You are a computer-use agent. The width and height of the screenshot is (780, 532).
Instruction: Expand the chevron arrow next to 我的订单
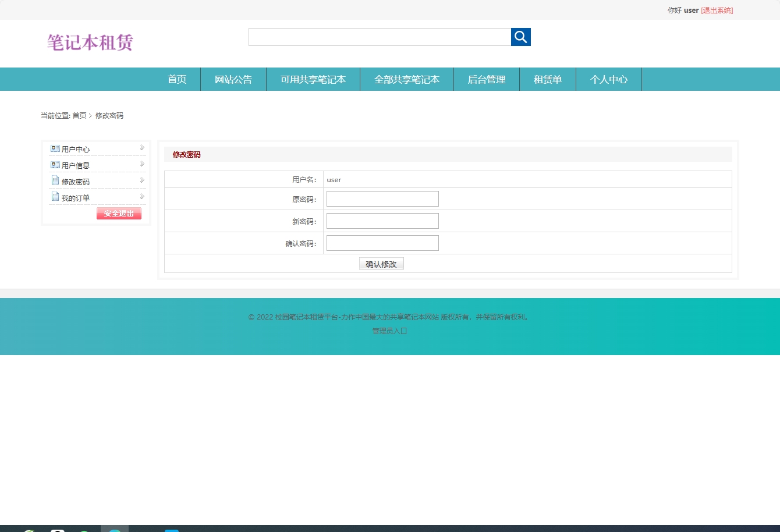[141, 196]
